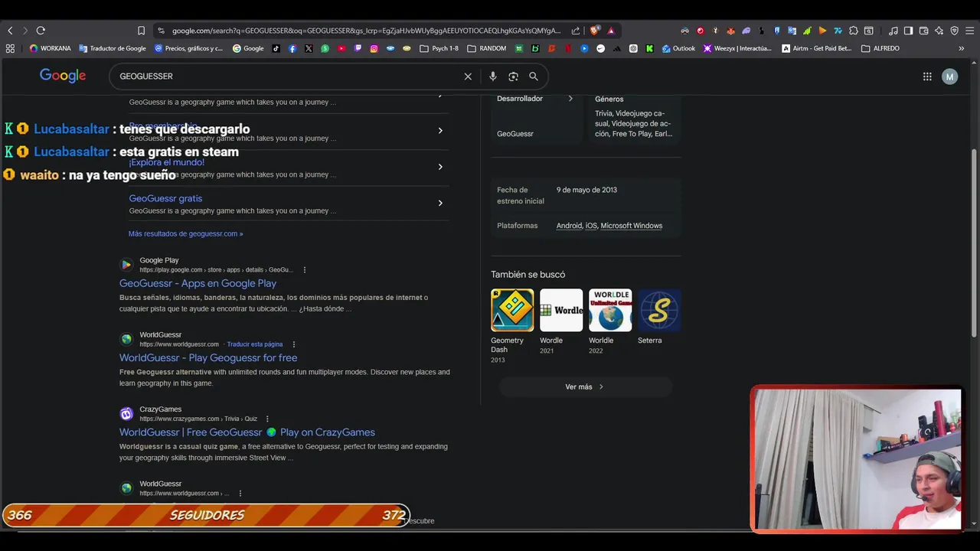Open the apps grid in bookmarks bar

(10, 48)
